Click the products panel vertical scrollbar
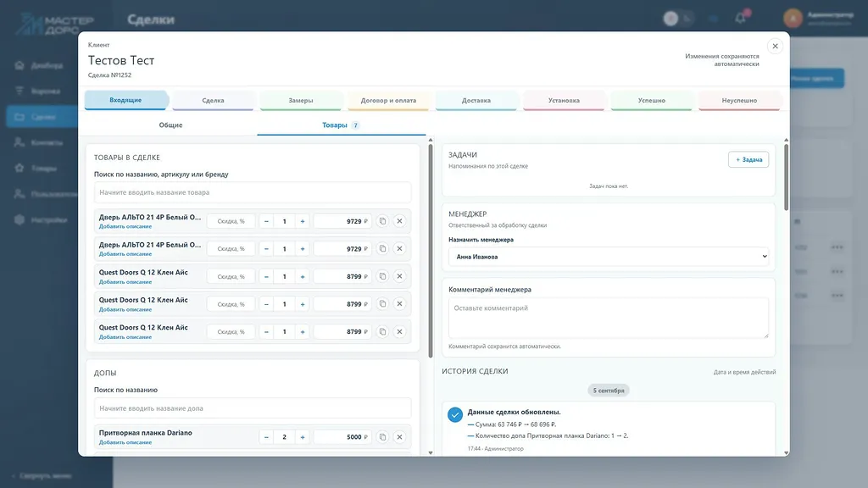 point(430,251)
